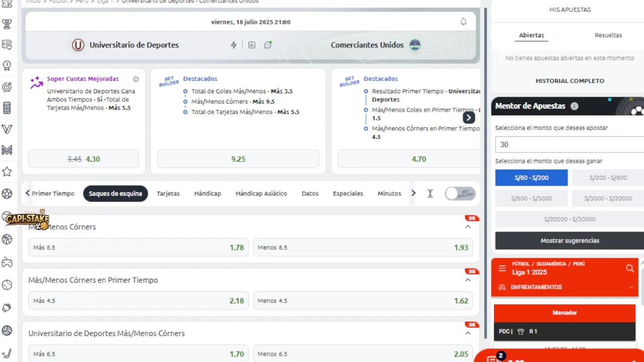Open Historial Completo link
Screen dimensions: 644x362
570,81
